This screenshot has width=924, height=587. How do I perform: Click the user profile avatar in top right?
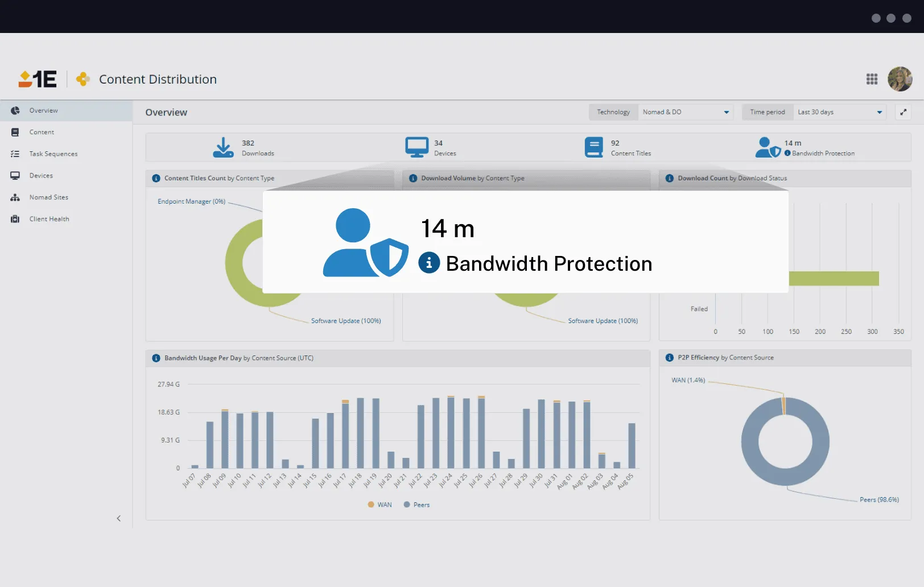point(900,79)
